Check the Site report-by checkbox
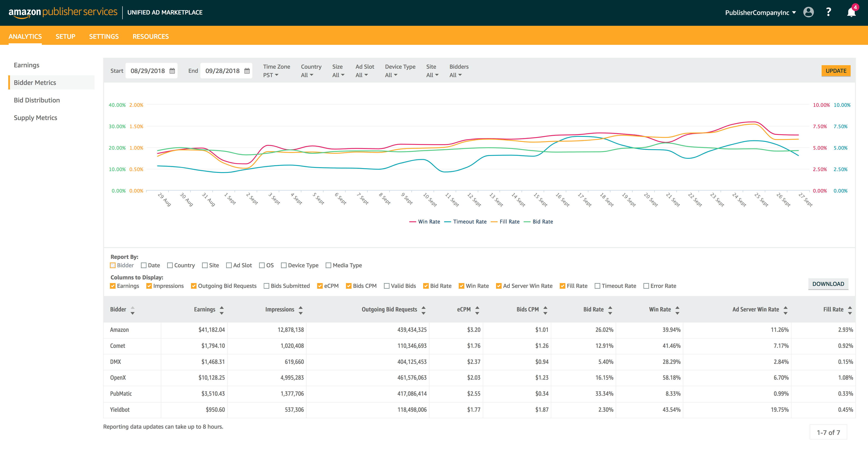Image resolution: width=868 pixels, height=457 pixels. click(205, 265)
